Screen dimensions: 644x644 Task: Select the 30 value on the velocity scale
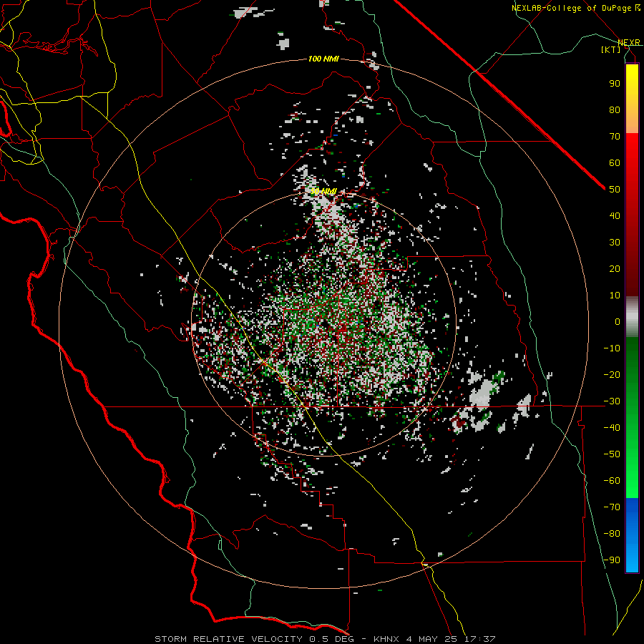(x=615, y=243)
